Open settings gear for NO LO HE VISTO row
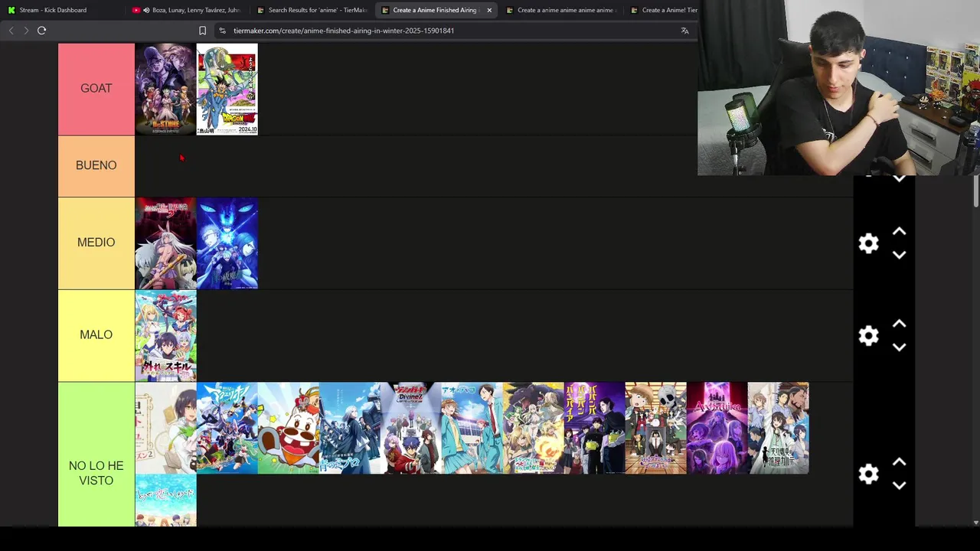The image size is (980, 551). point(868,474)
